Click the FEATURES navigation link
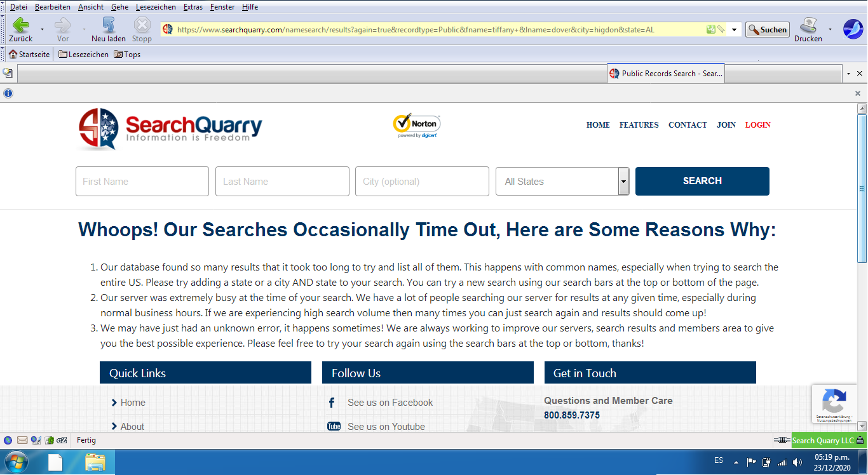 639,125
